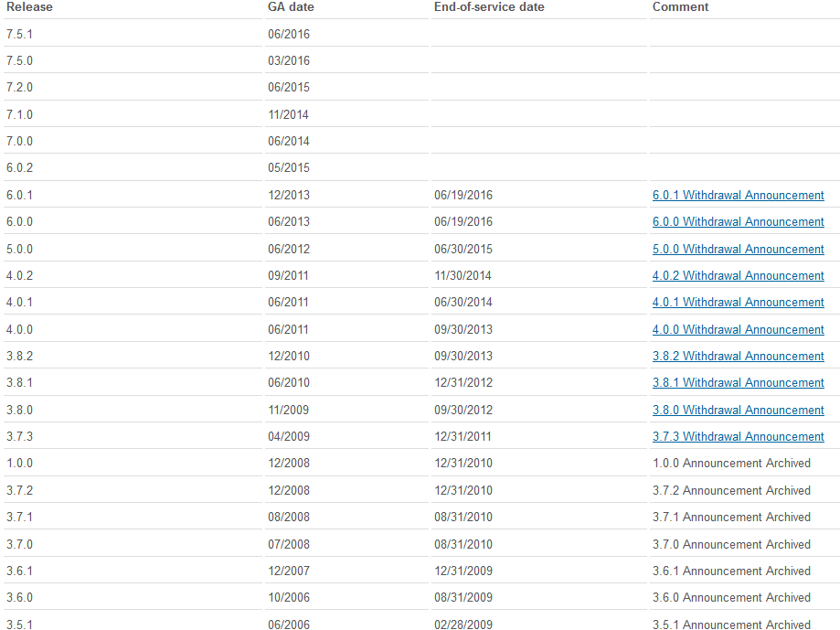Click the Comment column header
The width and height of the screenshot is (840, 630).
(680, 7)
